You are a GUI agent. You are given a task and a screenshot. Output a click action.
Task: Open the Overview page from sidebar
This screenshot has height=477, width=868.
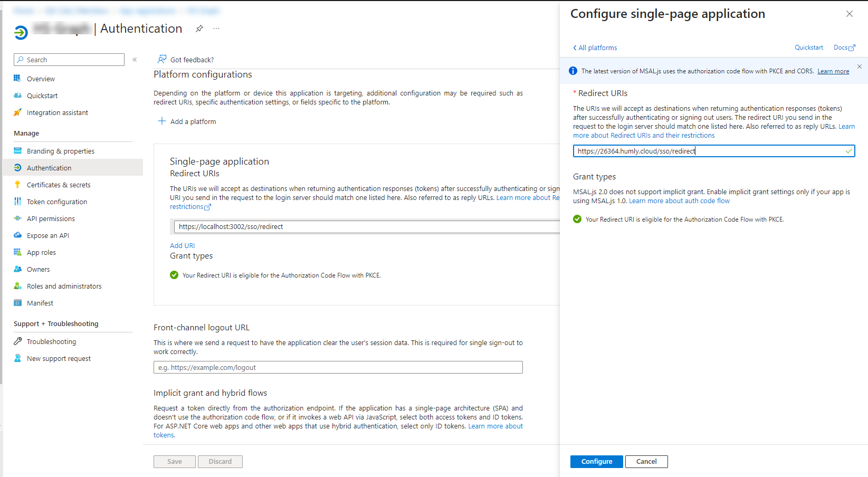click(x=40, y=78)
